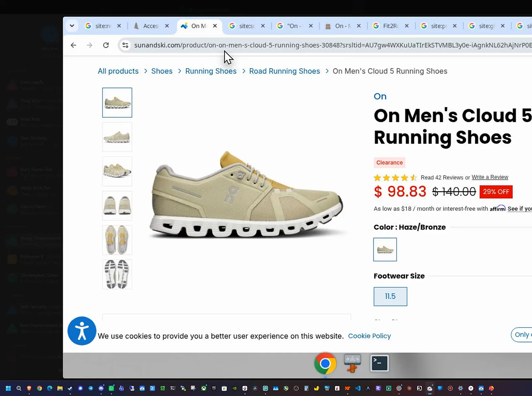
Task: Open the accessibility widget icon
Action: point(82,331)
